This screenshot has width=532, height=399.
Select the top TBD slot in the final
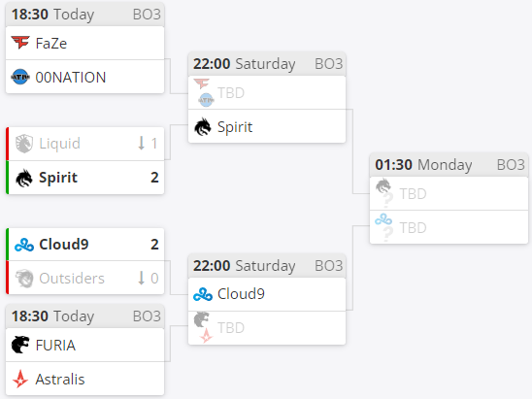(449, 193)
